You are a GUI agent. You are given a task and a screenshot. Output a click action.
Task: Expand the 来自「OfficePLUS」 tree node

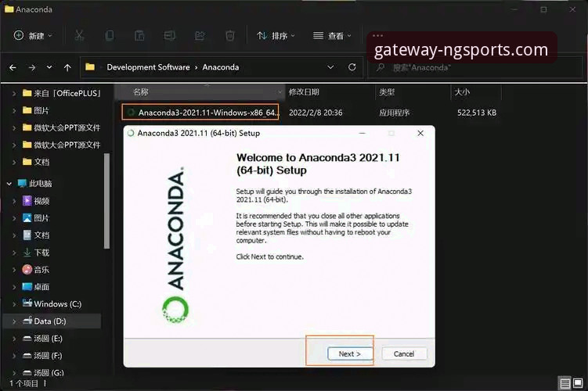pos(14,93)
